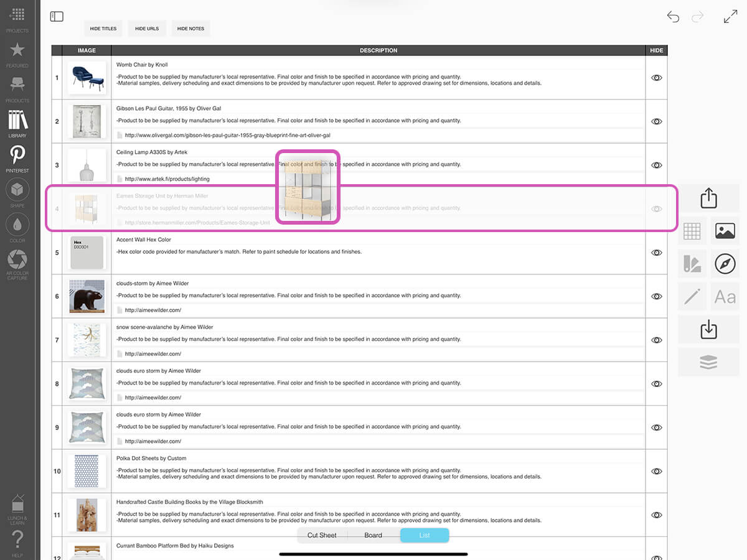Toggle visibility of Accent Wall Hex Color
Screen dimensions: 747x560
click(x=656, y=253)
